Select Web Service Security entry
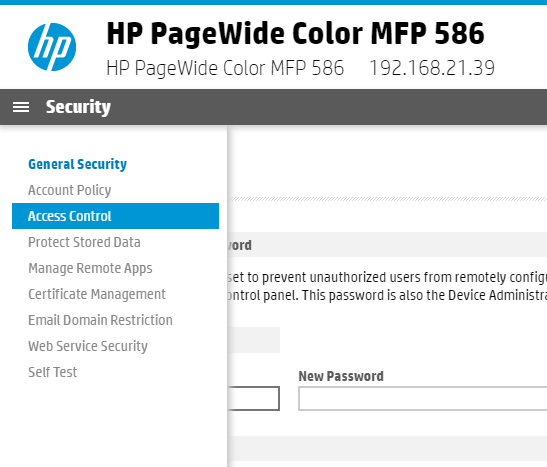This screenshot has height=467, width=547. point(88,346)
